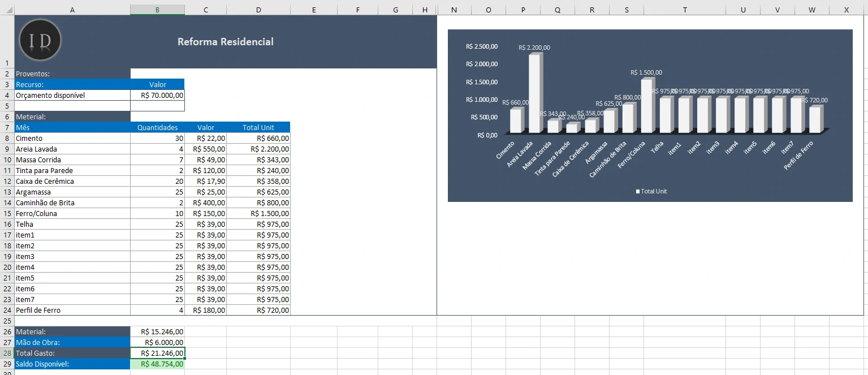Click the Reforma Residencial title banner

226,42
